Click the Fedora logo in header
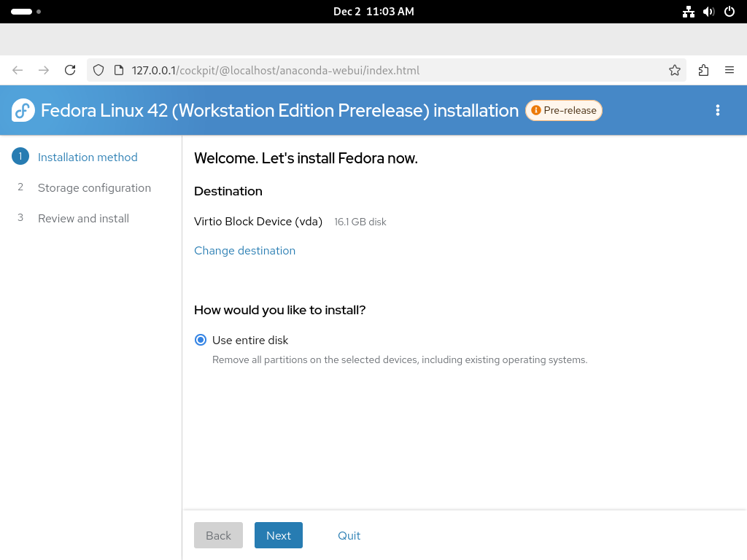747x560 pixels. (23, 111)
